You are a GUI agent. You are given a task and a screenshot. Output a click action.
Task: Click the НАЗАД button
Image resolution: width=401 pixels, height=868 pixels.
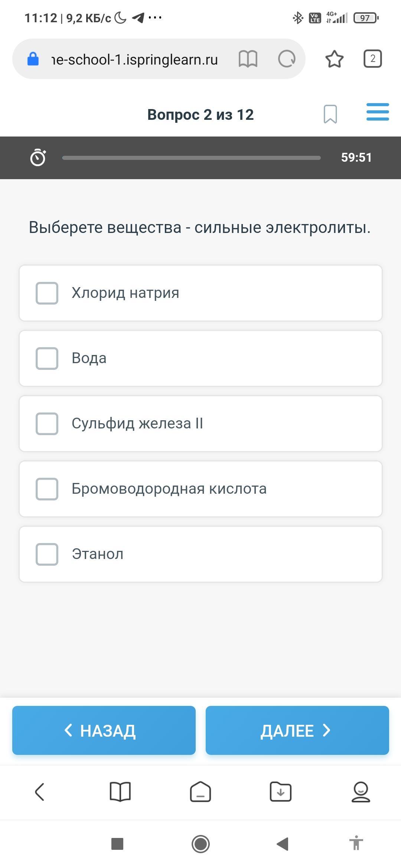coord(104,730)
